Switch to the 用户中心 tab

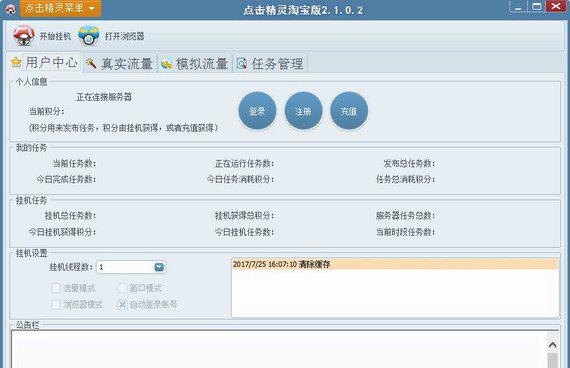coord(44,63)
